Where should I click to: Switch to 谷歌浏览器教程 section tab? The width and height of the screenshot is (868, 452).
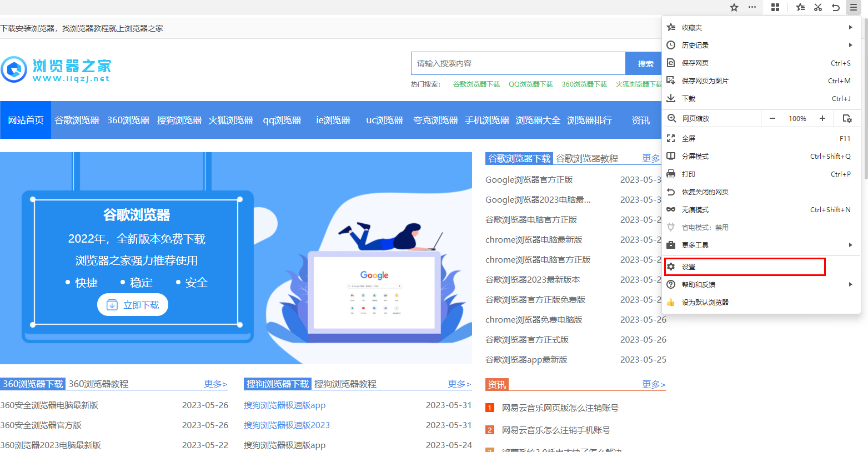(x=587, y=159)
